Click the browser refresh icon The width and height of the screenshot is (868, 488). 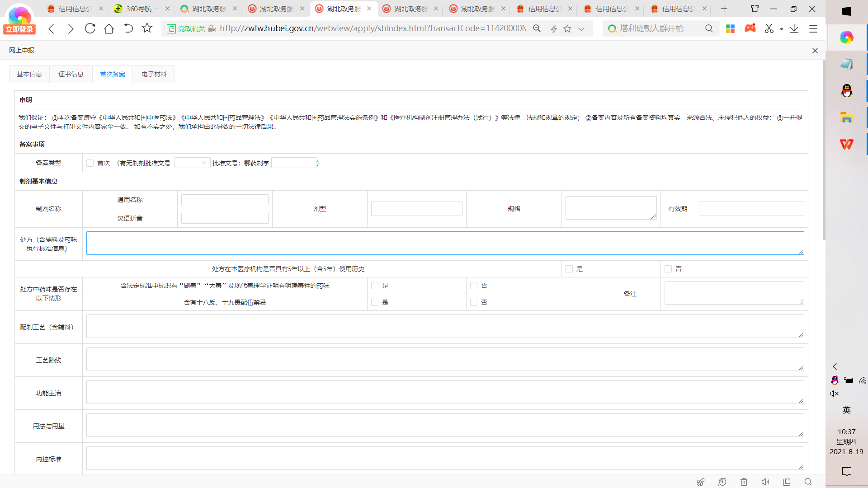90,28
